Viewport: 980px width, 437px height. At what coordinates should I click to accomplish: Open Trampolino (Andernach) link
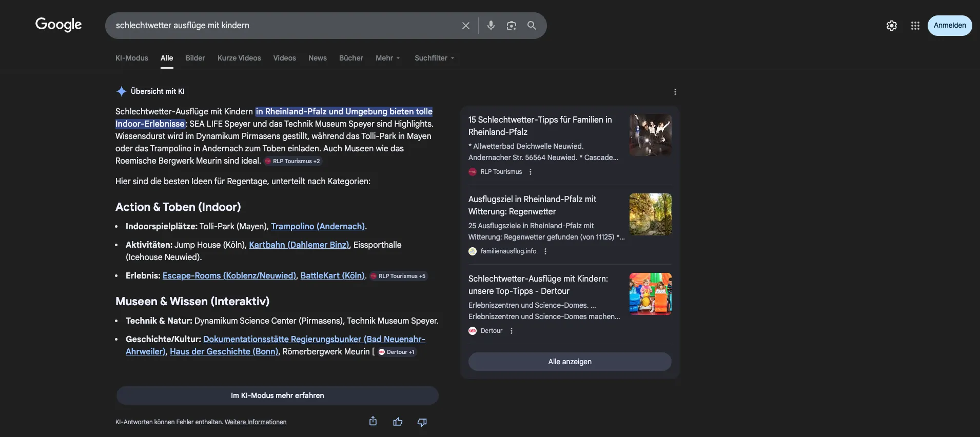point(318,226)
